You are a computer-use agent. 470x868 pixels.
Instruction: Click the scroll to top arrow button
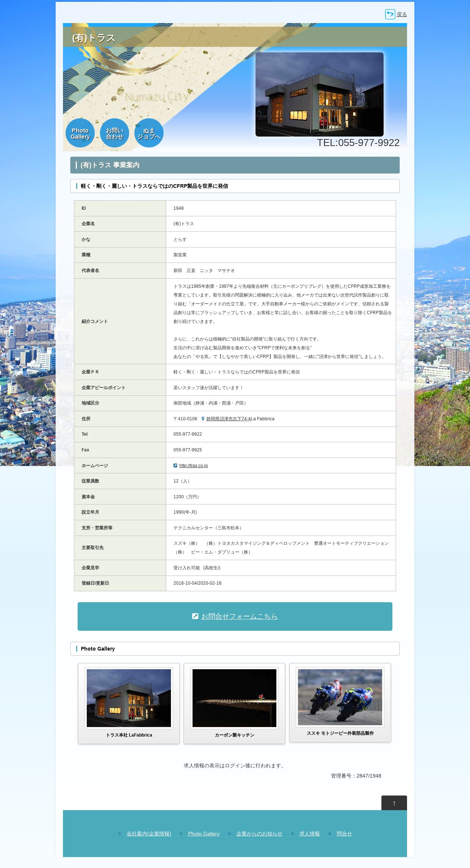394,803
